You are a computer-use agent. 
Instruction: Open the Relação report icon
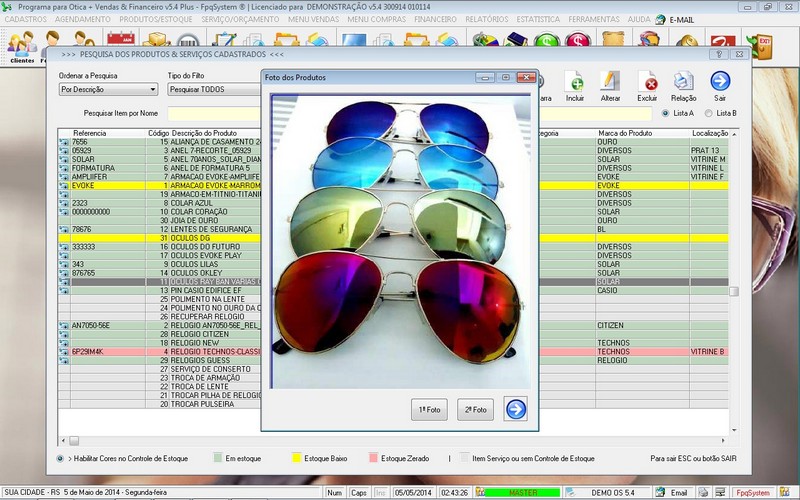[x=684, y=82]
